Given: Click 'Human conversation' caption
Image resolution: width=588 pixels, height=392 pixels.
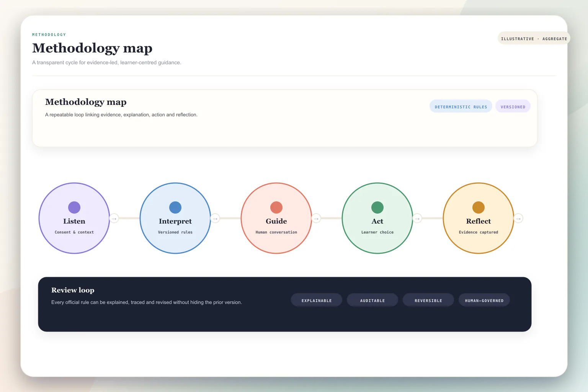Looking at the screenshot, I should pyautogui.click(x=276, y=232).
